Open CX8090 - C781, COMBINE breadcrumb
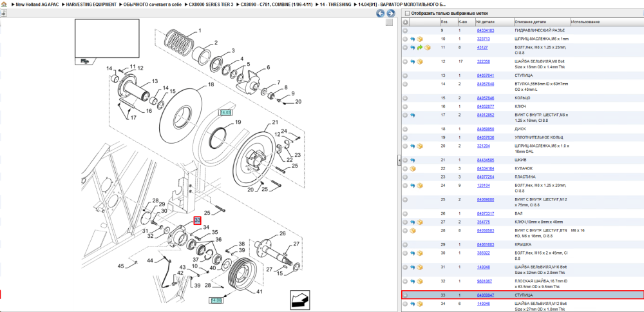Viewport: 644px width, 312px height. pyautogui.click(x=276, y=4)
